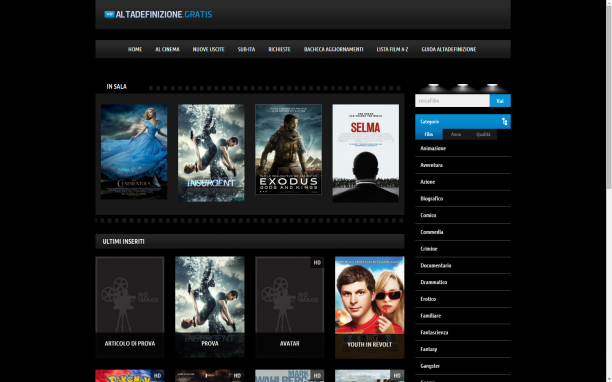Click the cercaFilm search field
The width and height of the screenshot is (612, 382).
click(x=452, y=101)
